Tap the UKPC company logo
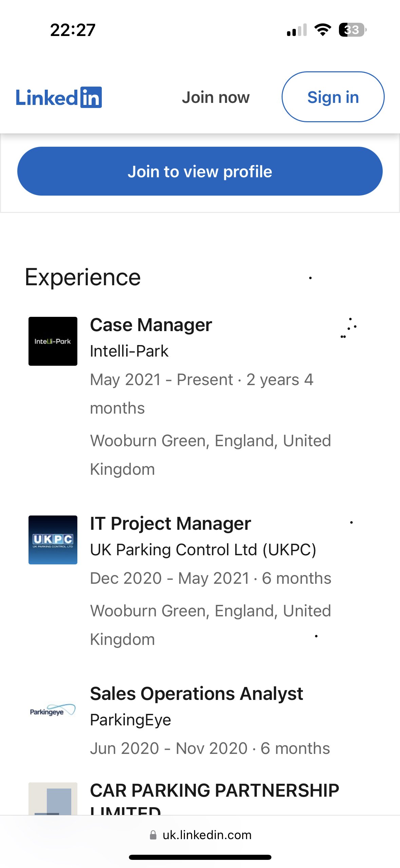 [53, 540]
